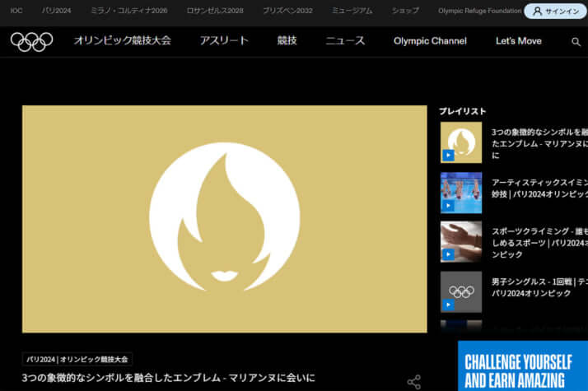
Task: Open パリ2024 top bar link
Action: point(56,11)
